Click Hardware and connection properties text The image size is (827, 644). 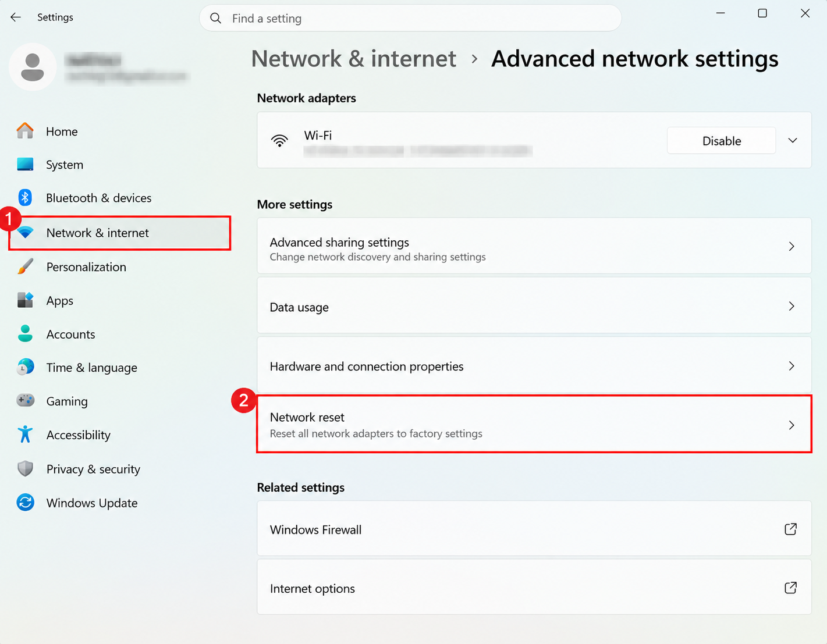(x=367, y=367)
